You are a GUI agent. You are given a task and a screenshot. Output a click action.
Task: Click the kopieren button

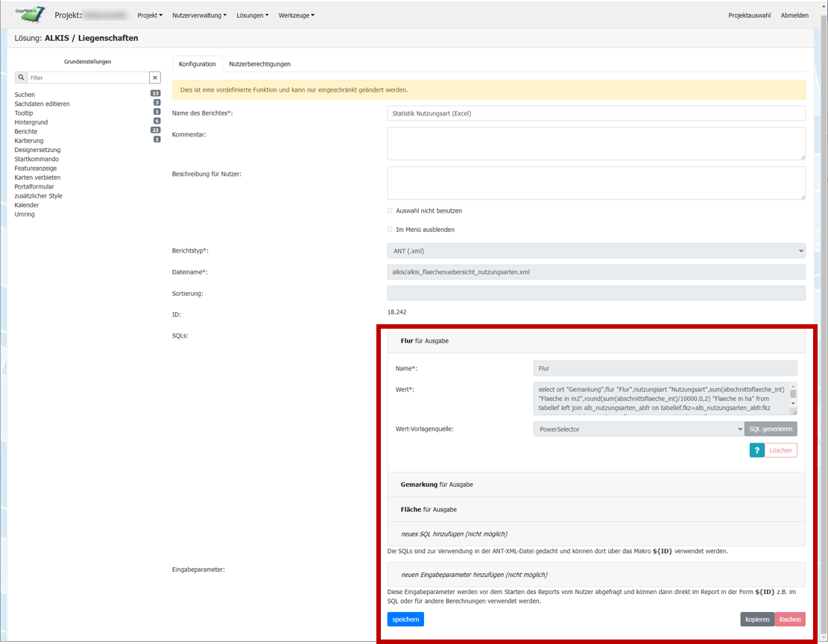coord(757,619)
